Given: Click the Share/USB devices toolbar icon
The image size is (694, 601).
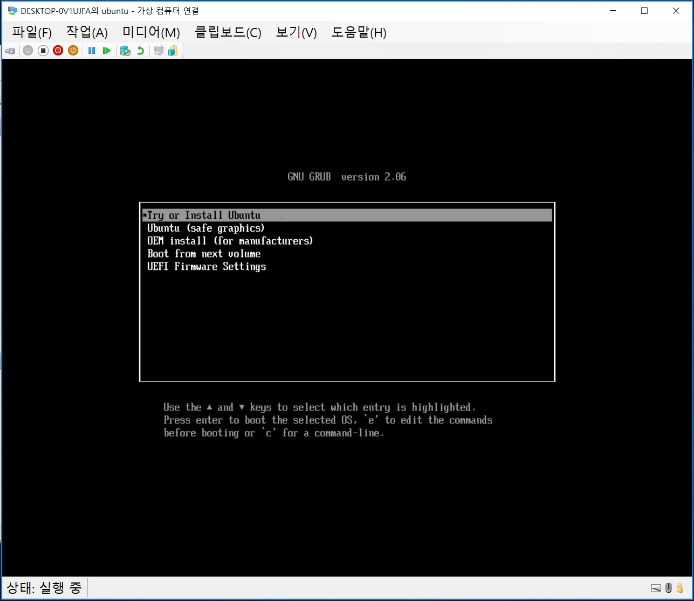Looking at the screenshot, I should pos(173,50).
